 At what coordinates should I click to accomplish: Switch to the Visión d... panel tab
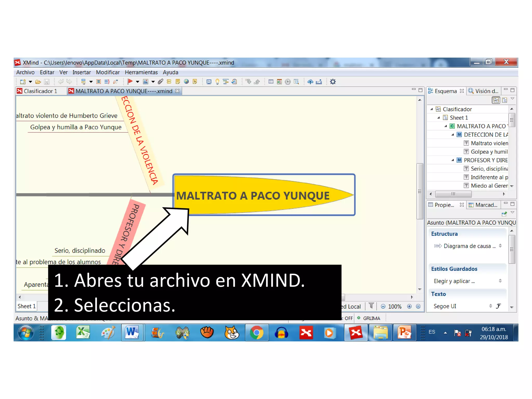click(484, 91)
